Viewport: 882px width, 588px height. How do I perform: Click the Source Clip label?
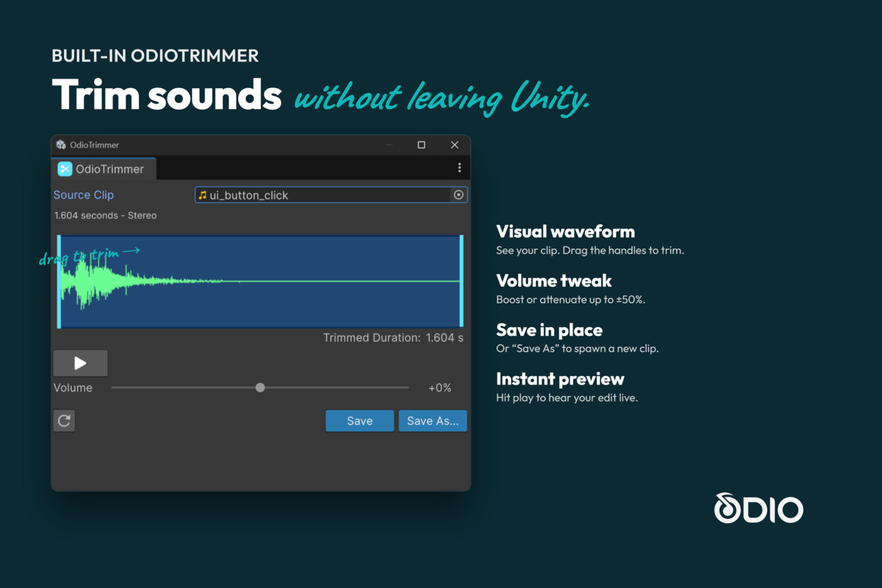click(84, 195)
